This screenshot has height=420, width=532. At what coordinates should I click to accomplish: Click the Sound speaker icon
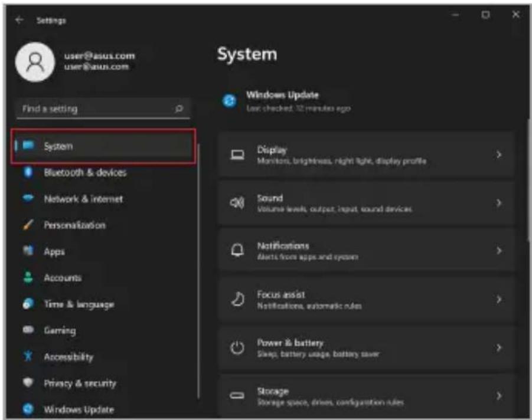pyautogui.click(x=237, y=203)
